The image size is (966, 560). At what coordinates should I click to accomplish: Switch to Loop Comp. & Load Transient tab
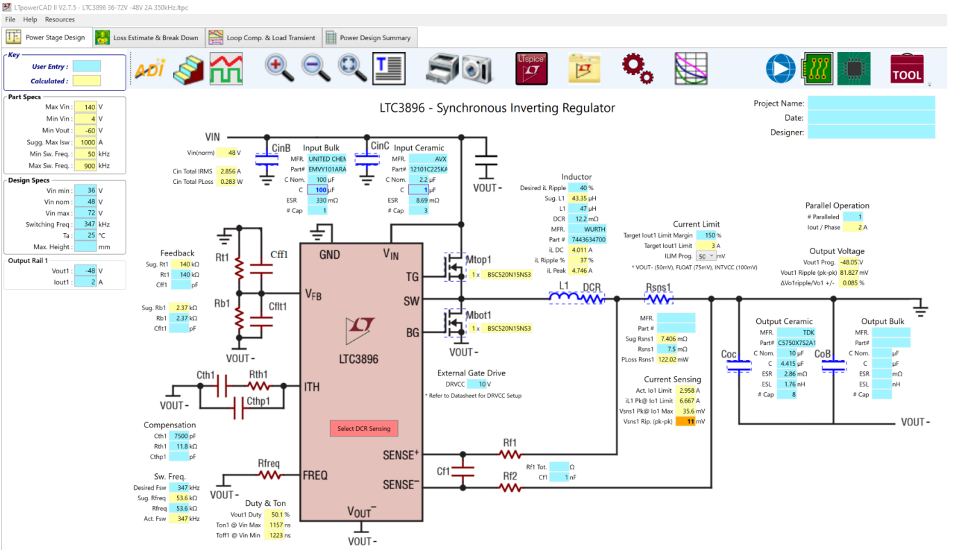tap(262, 37)
